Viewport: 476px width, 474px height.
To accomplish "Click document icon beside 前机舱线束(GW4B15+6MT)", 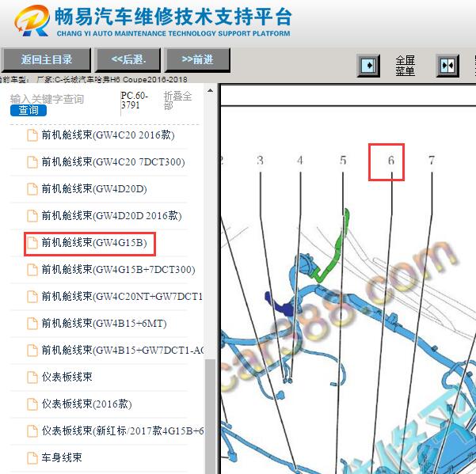I will (32, 324).
